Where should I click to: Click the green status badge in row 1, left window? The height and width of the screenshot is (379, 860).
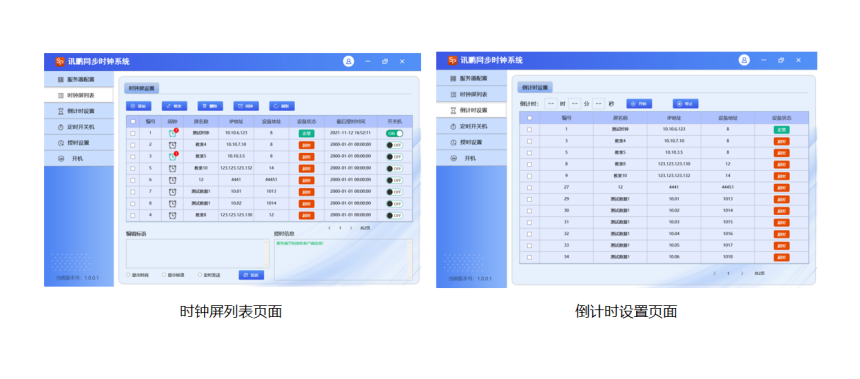click(306, 133)
